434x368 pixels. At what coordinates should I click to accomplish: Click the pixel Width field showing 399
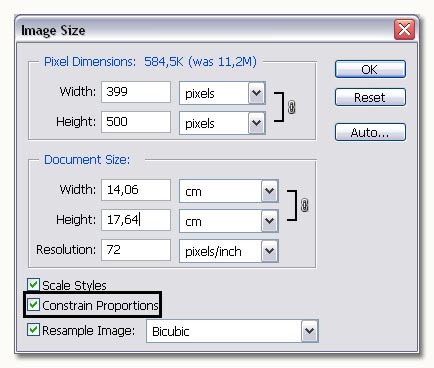[136, 92]
